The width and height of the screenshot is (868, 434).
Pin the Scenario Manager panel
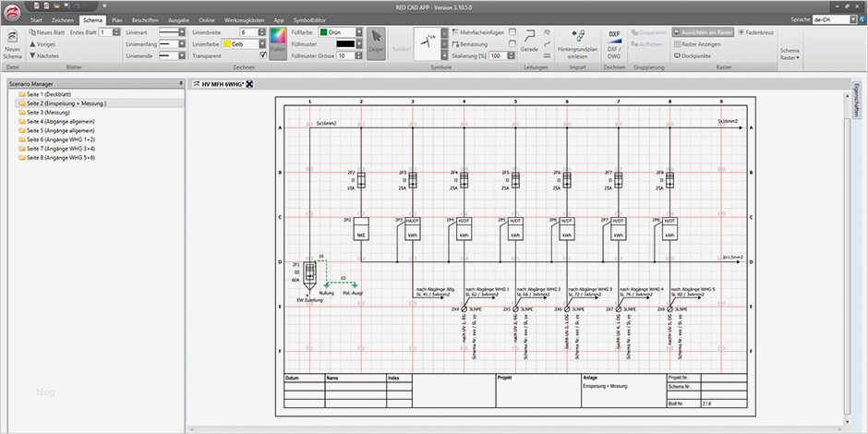181,83
